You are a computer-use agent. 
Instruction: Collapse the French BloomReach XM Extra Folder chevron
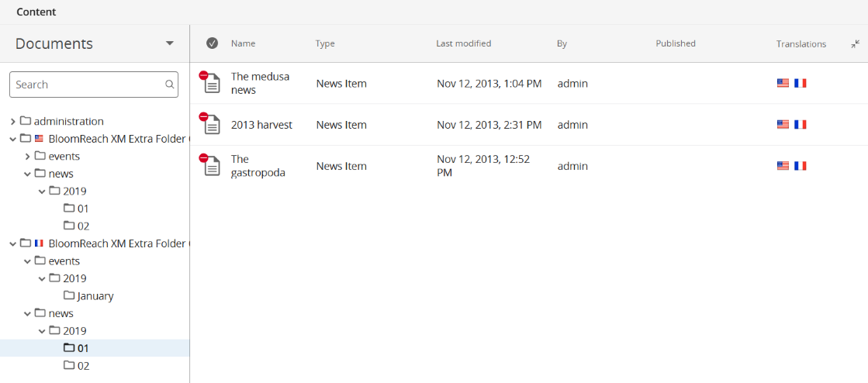(12, 243)
